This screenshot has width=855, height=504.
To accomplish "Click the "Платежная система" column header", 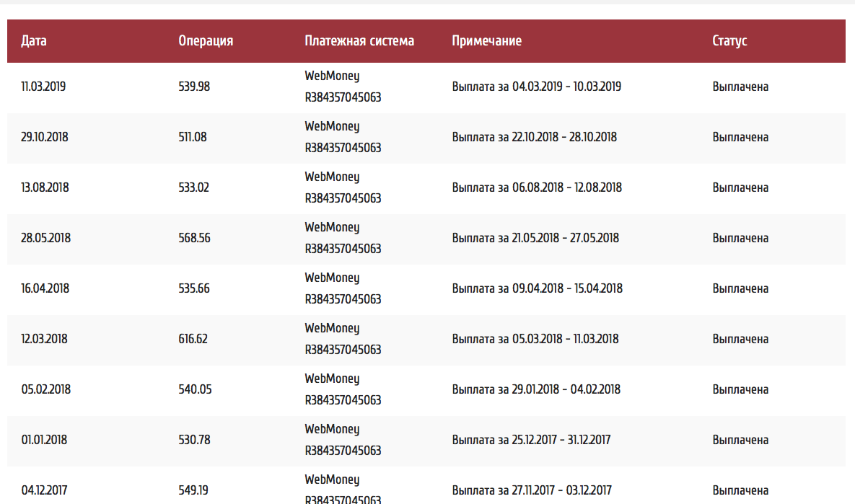I will point(359,41).
